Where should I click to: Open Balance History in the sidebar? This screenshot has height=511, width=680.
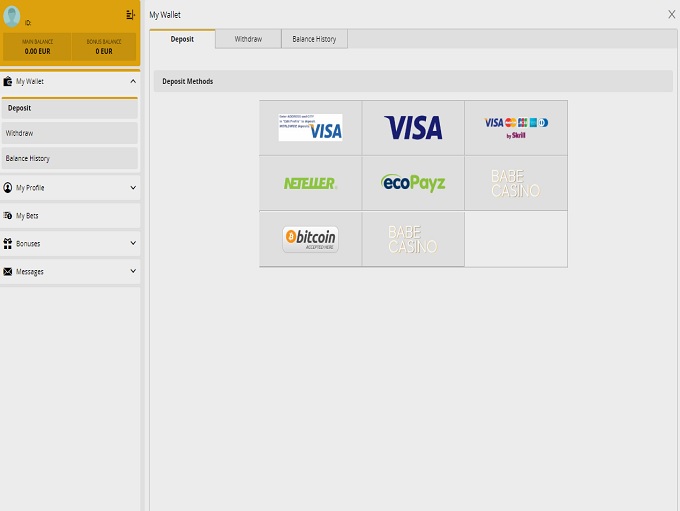point(69,158)
